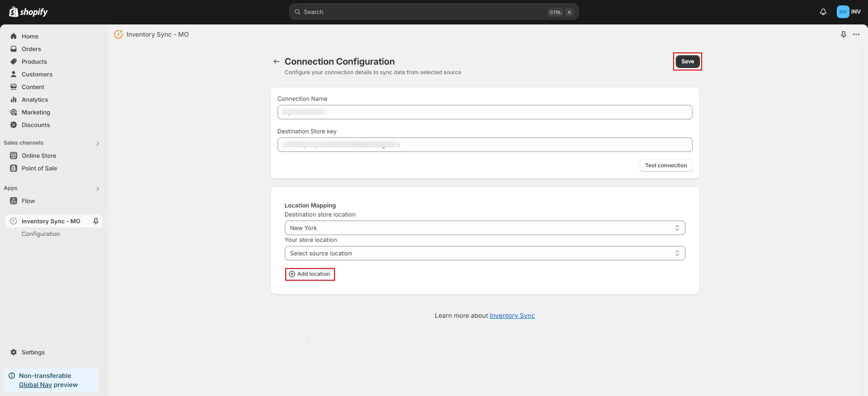Screen dimensions: 868x396
Task: Focus the Destination Store key field
Action: coord(485,145)
